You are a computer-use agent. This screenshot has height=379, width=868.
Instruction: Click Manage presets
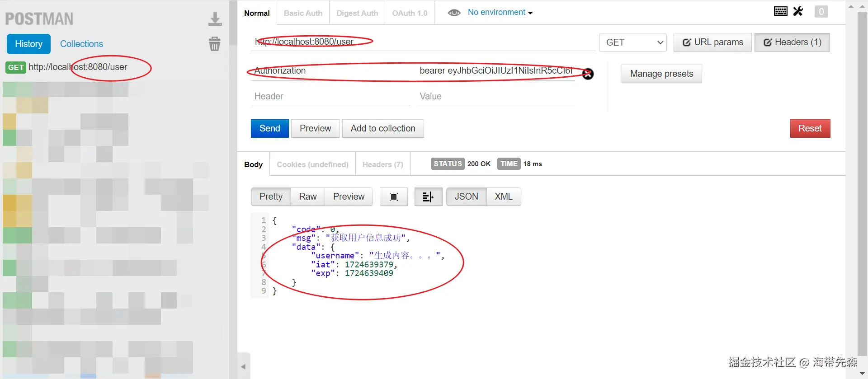tap(661, 74)
